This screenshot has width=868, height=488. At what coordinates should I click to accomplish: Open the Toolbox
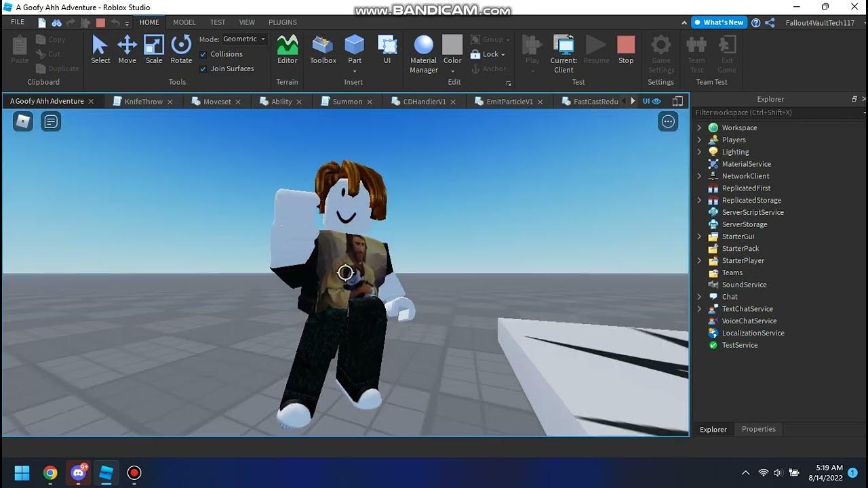323,50
